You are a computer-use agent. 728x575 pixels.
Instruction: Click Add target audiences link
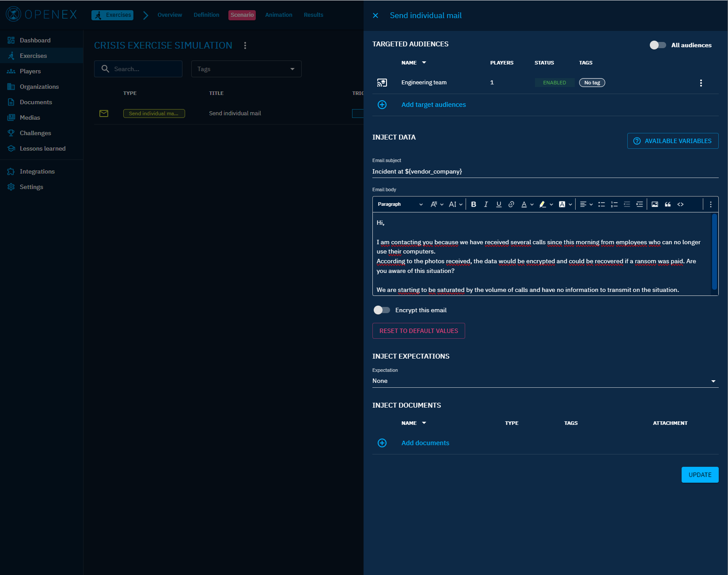(x=433, y=105)
